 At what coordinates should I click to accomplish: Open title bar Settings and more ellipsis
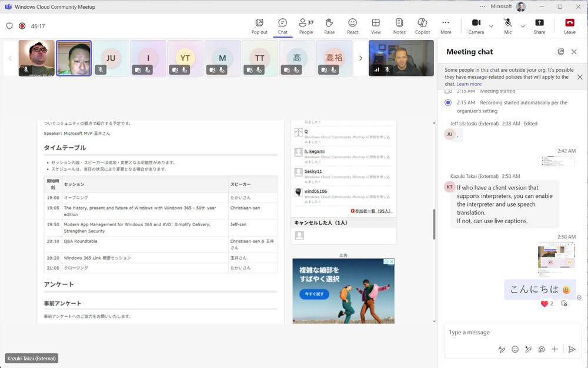(x=482, y=6)
